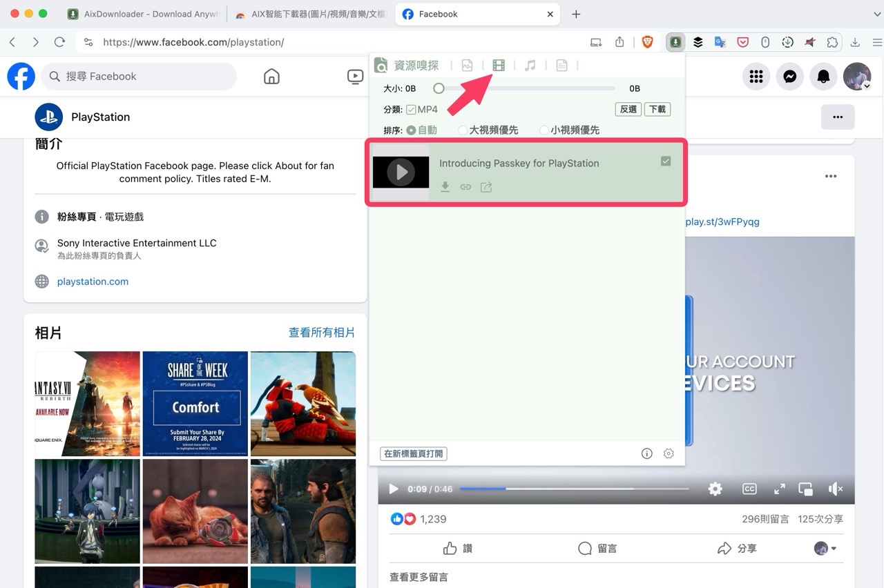Click the browser address bar URL

click(193, 42)
